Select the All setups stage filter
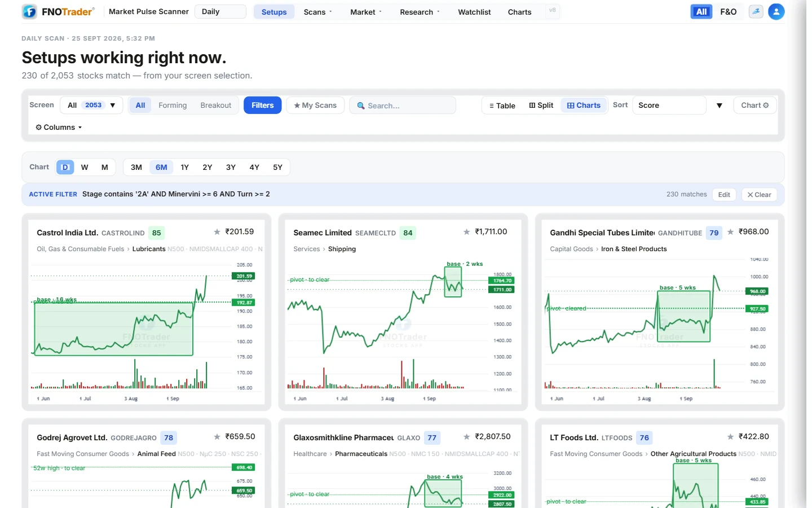Image resolution: width=812 pixels, height=508 pixels. point(140,106)
